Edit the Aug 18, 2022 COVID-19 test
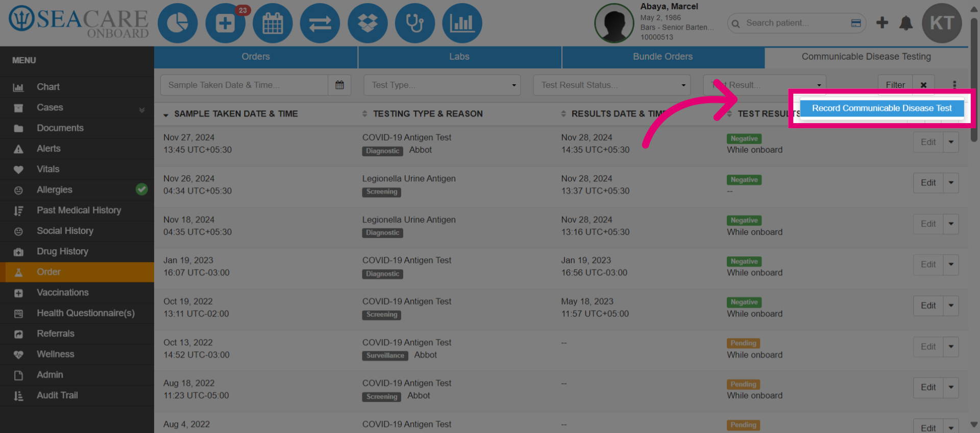 click(928, 388)
